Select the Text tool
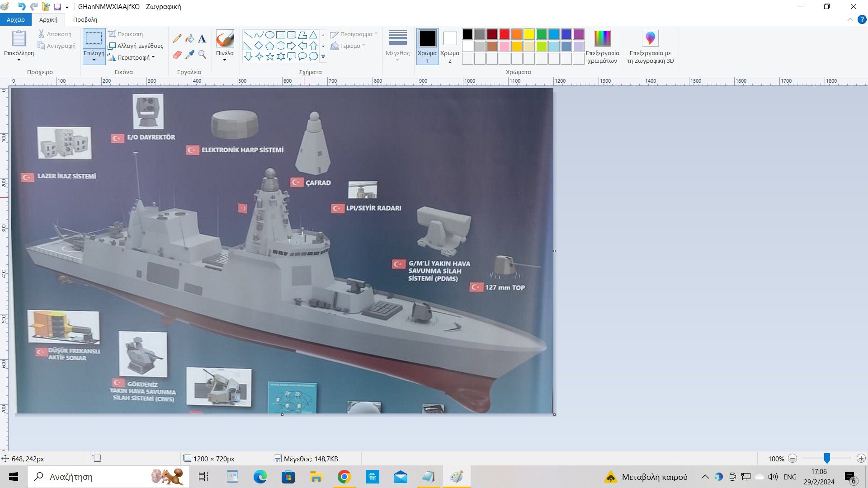The image size is (868, 488). click(x=202, y=38)
